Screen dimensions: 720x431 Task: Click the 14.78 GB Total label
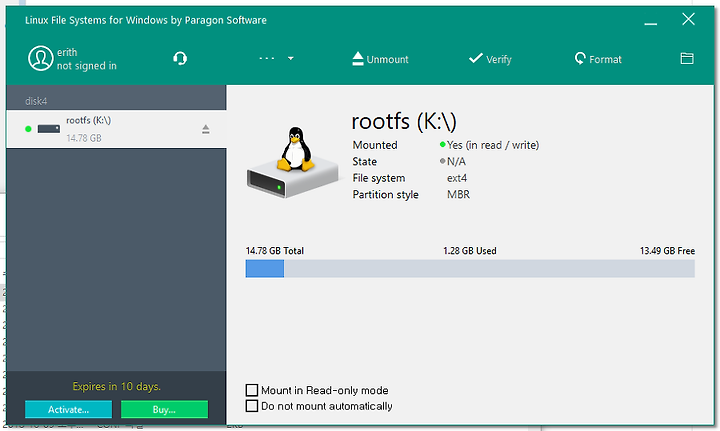(x=275, y=251)
